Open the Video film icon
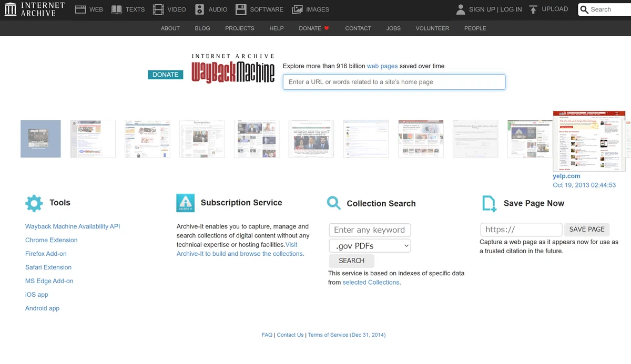 pyautogui.click(x=158, y=9)
